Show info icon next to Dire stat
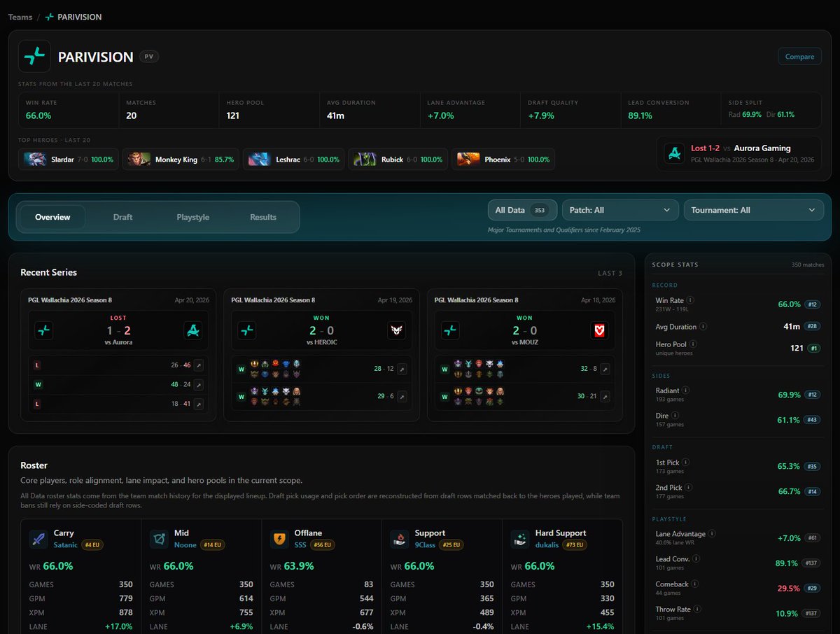Screen dimensions: 840x634 point(675,416)
